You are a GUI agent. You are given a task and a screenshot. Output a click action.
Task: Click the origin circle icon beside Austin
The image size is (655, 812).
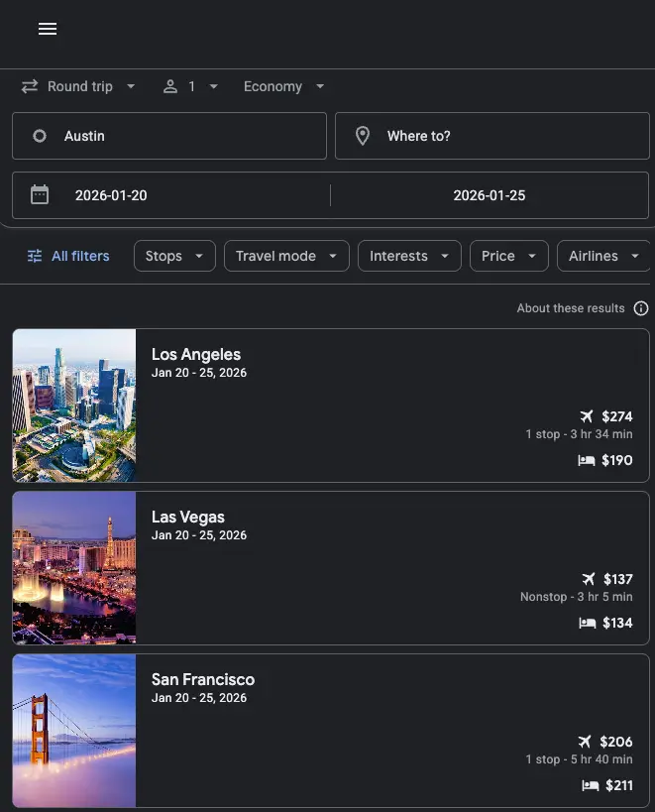pyautogui.click(x=40, y=136)
